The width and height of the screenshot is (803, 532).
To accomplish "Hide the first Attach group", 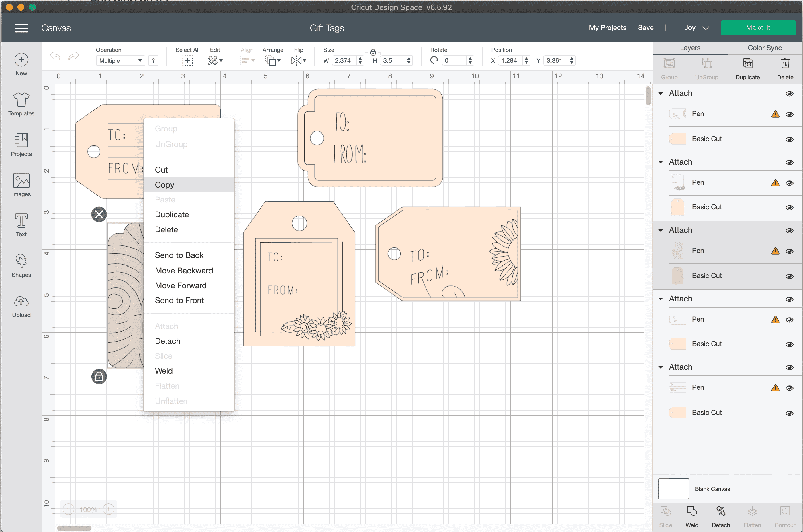I will coord(789,94).
